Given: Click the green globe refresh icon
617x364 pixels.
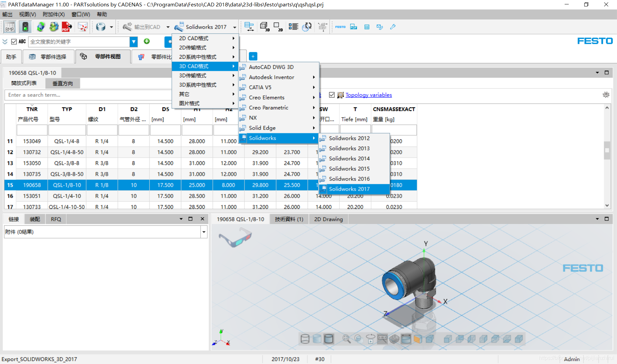Looking at the screenshot, I should (41, 27).
